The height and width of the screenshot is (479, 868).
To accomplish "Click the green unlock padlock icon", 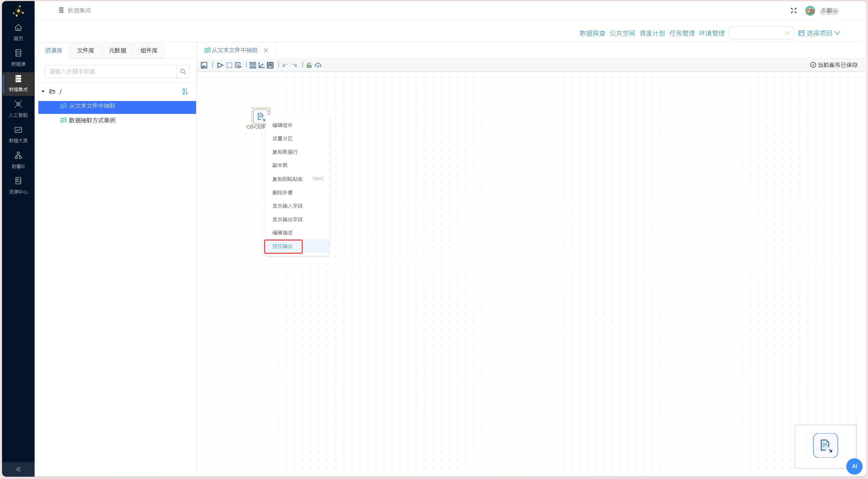I will pos(309,65).
